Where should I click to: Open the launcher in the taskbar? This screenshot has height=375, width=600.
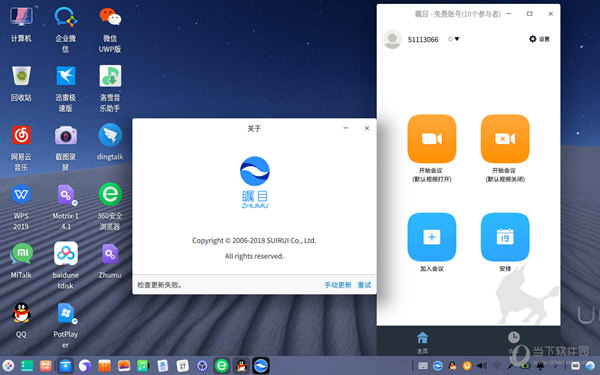(x=8, y=366)
